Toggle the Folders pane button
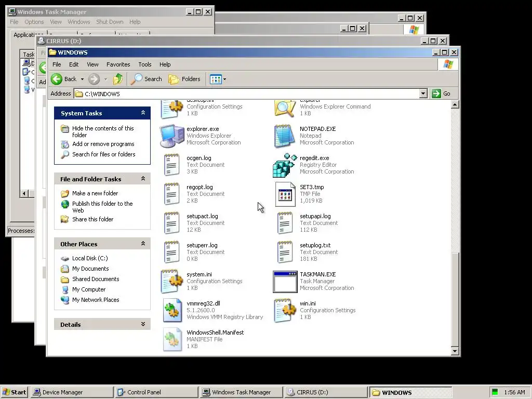The image size is (532, 399). [x=184, y=79]
